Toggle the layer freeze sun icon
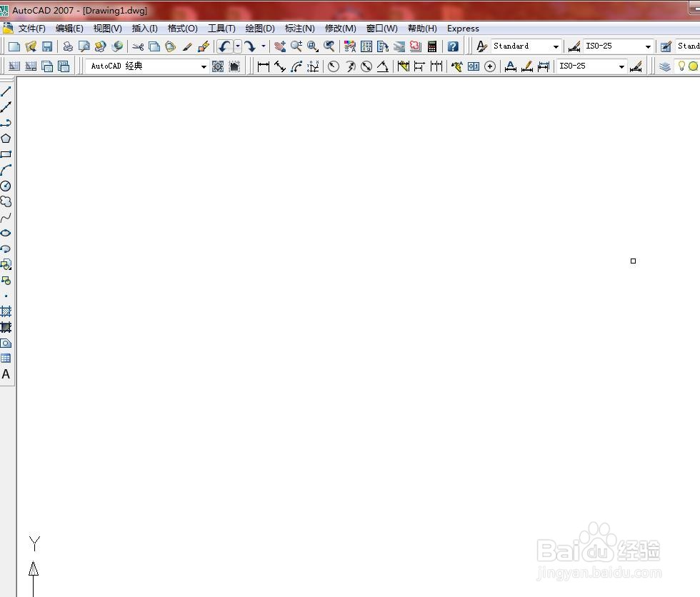This screenshot has width=700, height=597. click(x=694, y=66)
